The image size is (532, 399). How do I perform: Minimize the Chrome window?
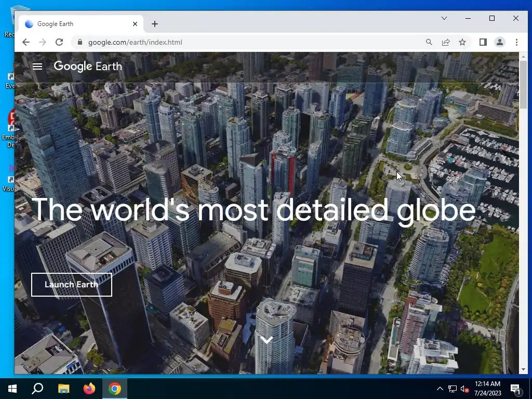click(x=468, y=18)
